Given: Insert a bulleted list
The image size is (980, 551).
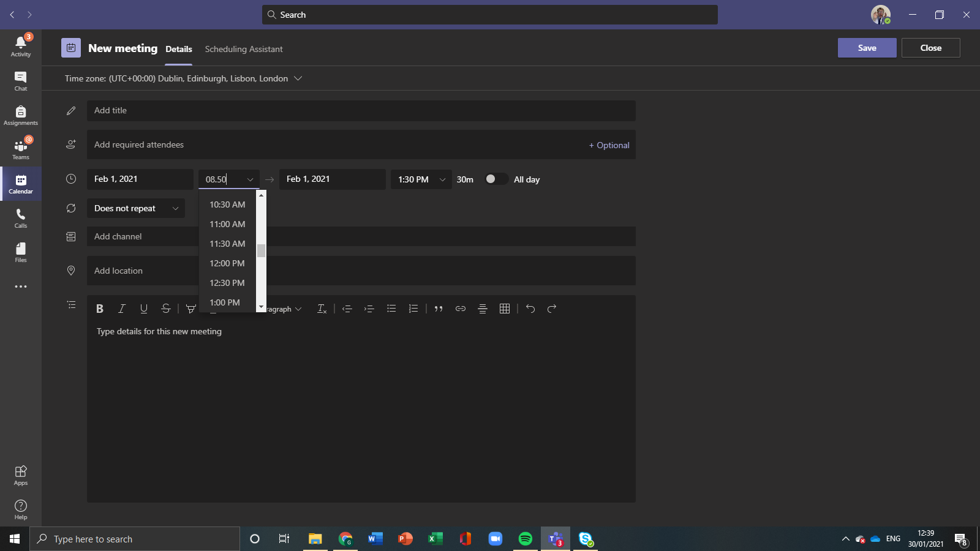Looking at the screenshot, I should 391,309.
